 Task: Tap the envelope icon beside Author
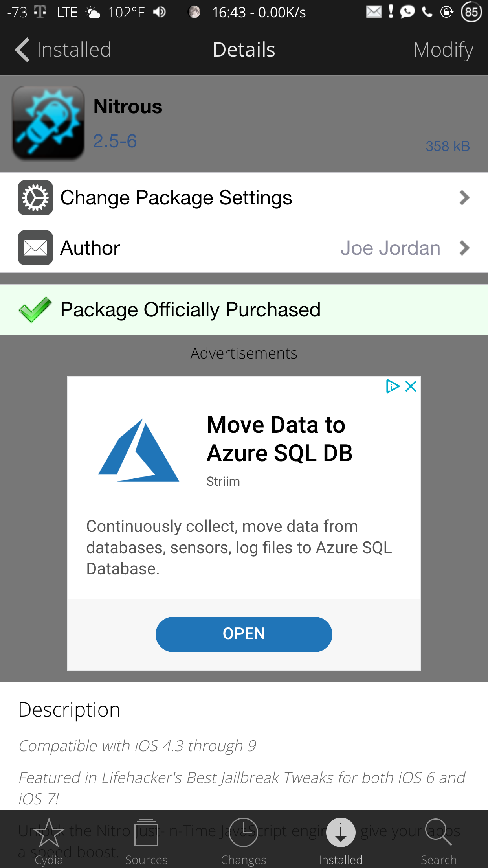[x=35, y=248]
